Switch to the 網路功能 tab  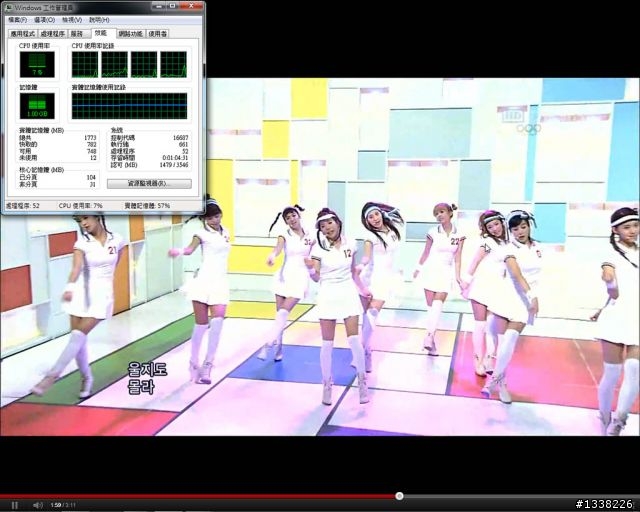coord(131,34)
